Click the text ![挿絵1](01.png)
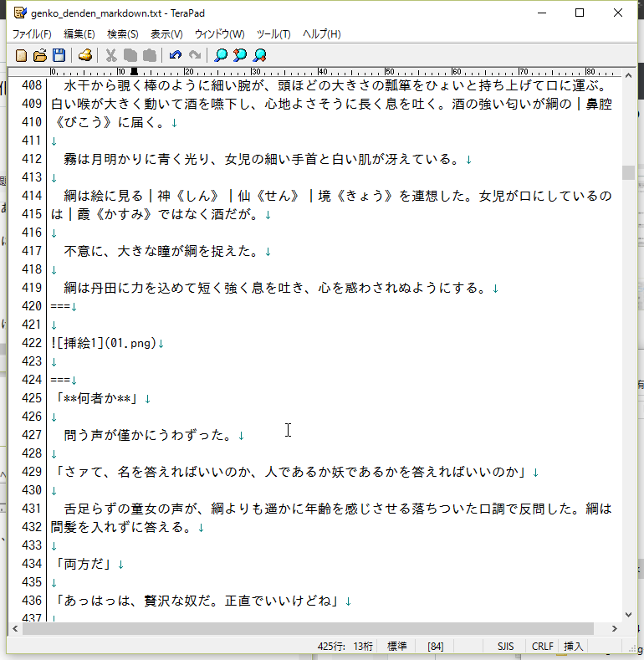The image size is (644, 660). coord(104,343)
